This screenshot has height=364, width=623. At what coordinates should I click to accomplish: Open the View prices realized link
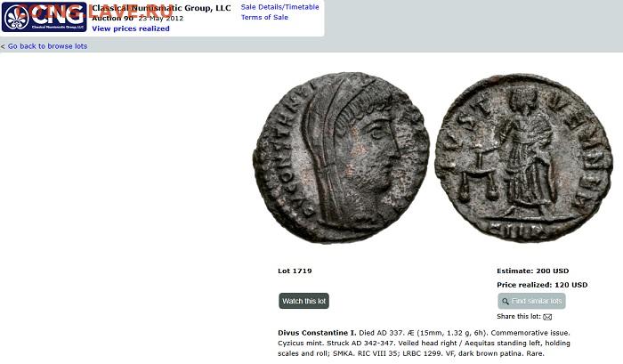coord(131,28)
